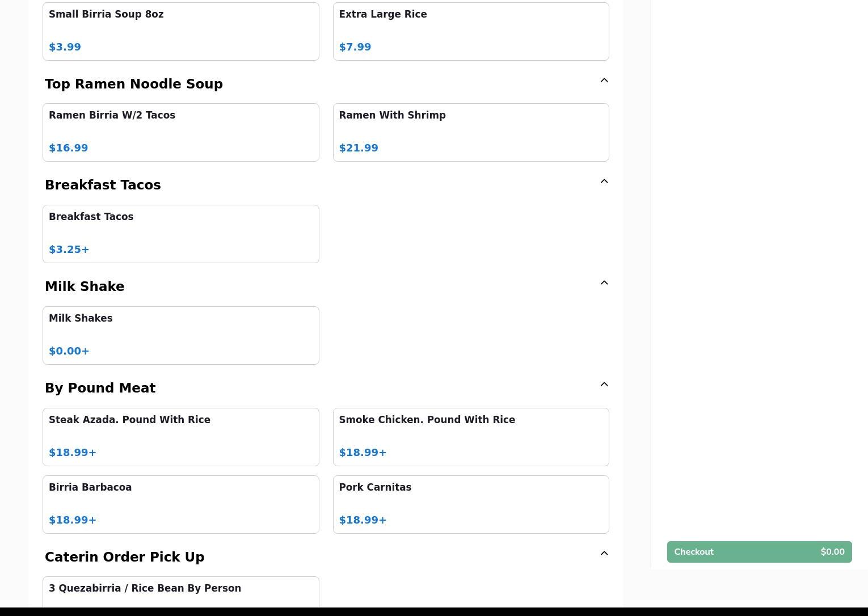The image size is (868, 616).
Task: Choose Ramen With Shrimp menu item
Action: point(470,132)
